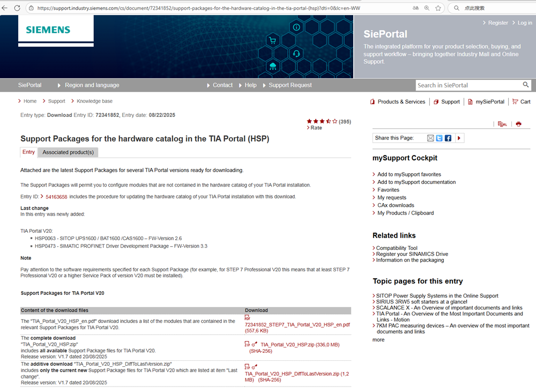The height and width of the screenshot is (392, 536).
Task: Share this page on Twitter
Action: [x=440, y=138]
